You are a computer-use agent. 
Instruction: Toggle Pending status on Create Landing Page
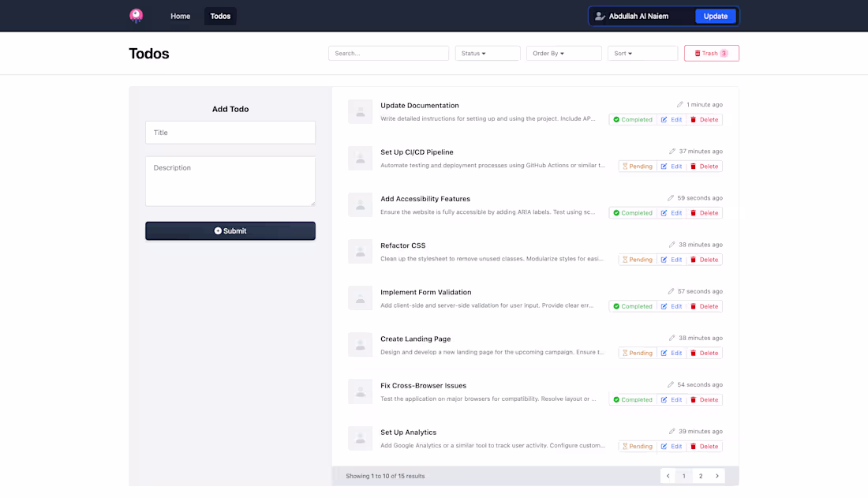[x=637, y=353]
